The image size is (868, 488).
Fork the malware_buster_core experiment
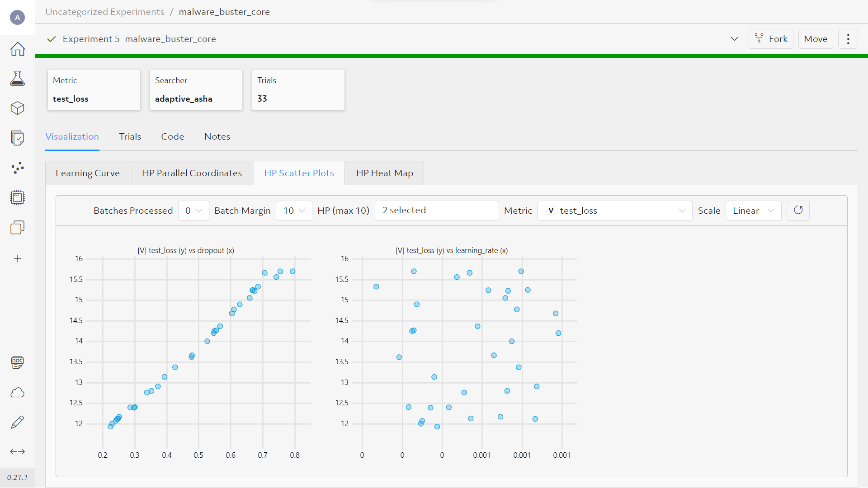pos(771,39)
